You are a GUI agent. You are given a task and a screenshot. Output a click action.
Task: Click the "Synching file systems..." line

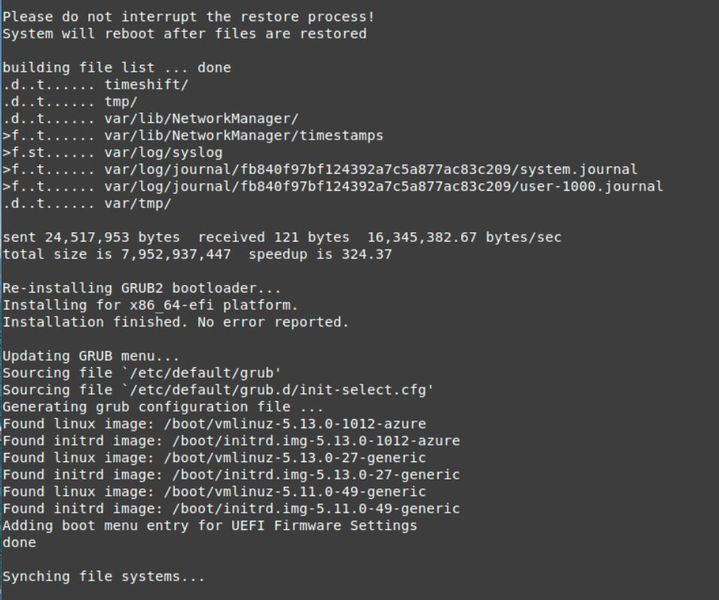[104, 577]
